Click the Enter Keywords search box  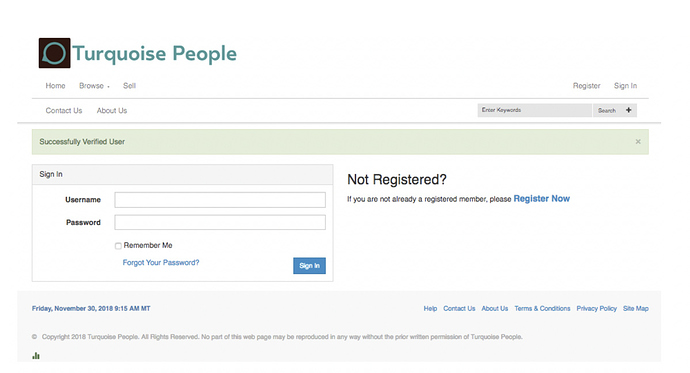click(x=535, y=110)
